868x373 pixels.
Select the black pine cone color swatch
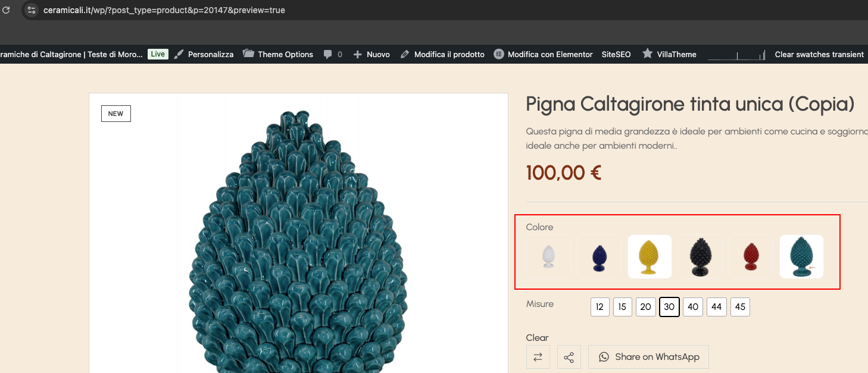coord(700,256)
